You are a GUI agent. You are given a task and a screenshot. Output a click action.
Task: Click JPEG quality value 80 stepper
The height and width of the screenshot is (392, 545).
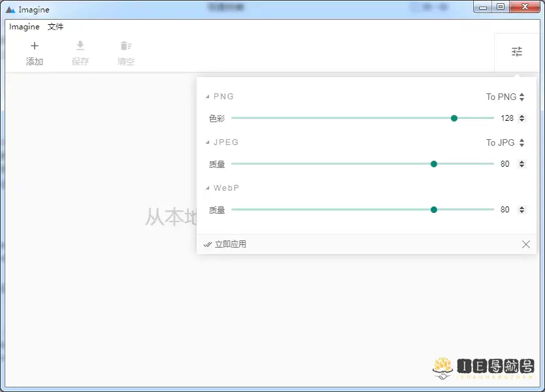tap(521, 164)
